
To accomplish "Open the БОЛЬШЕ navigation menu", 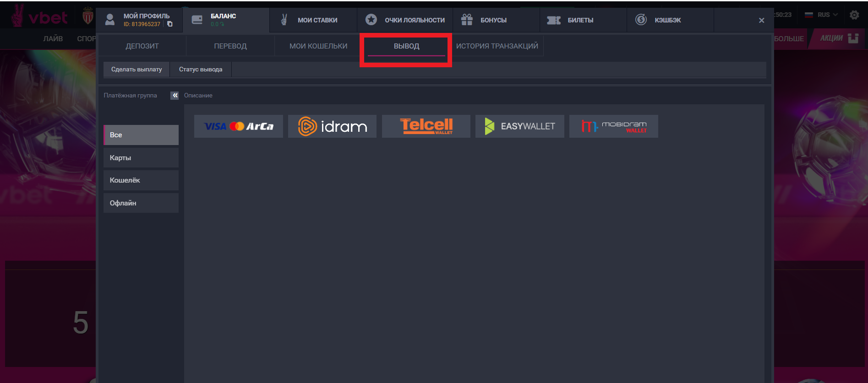I will pos(789,38).
